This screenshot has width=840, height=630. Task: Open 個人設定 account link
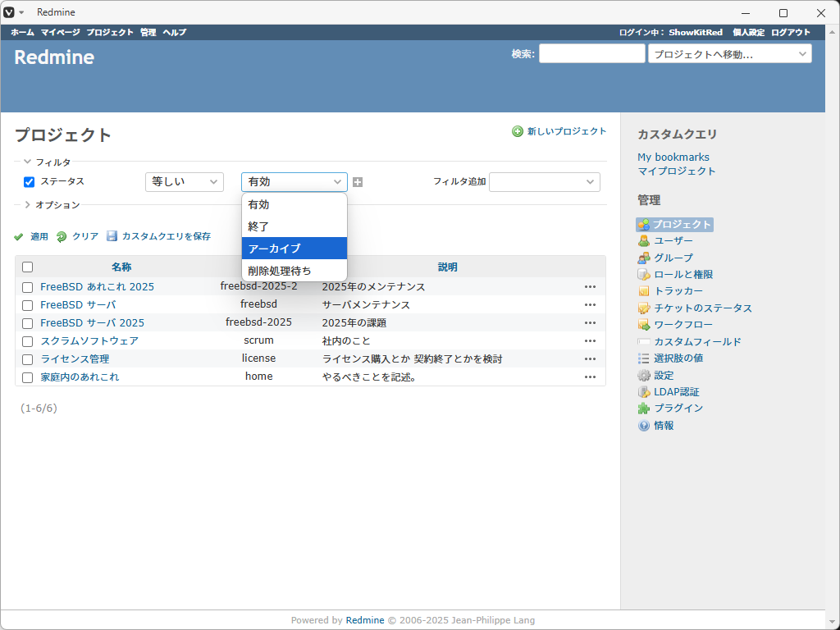tap(748, 32)
